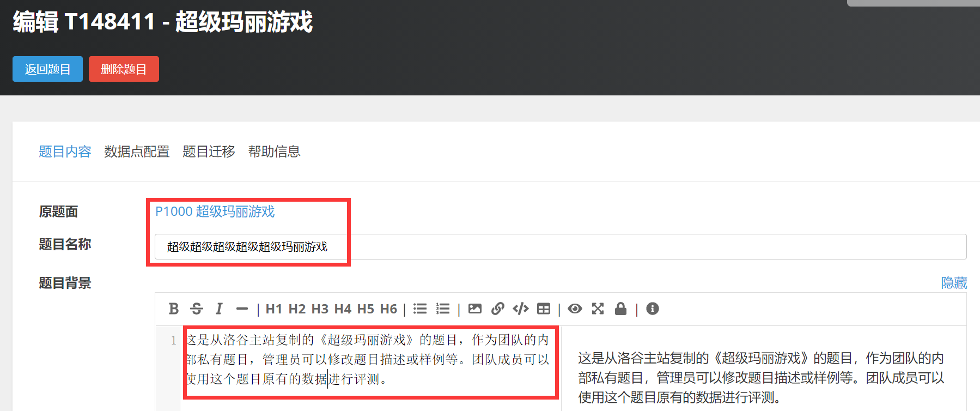Apply H5 heading style
980x411 pixels.
(x=366, y=309)
